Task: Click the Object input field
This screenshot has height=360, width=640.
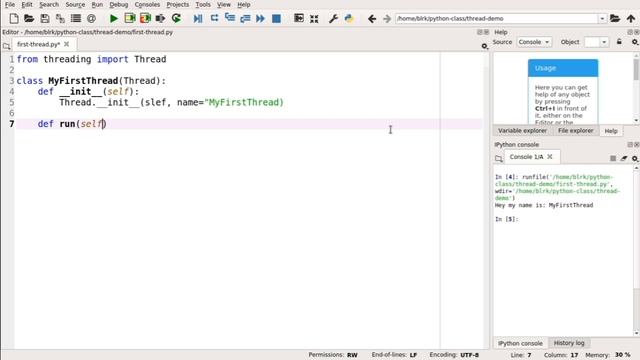Action: point(592,42)
